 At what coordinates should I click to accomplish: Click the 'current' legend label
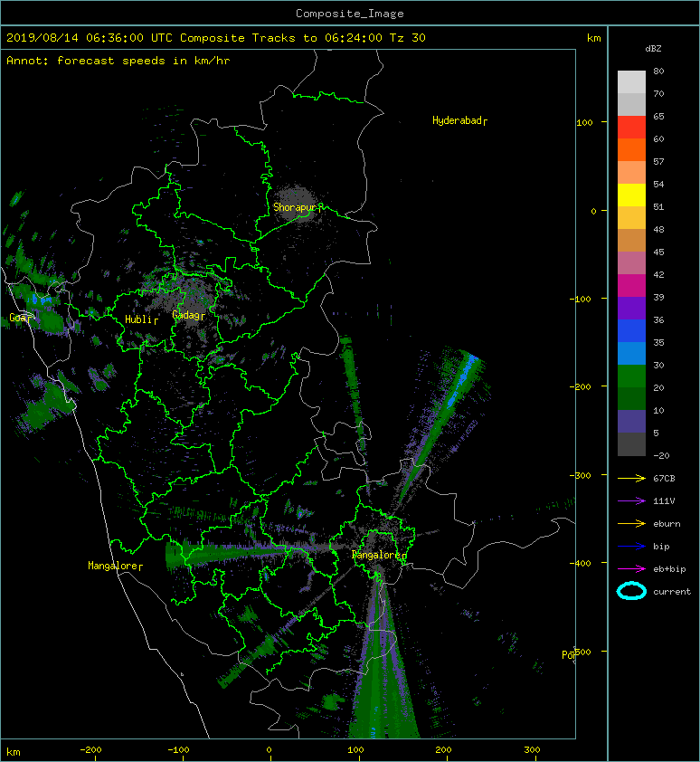672,592
